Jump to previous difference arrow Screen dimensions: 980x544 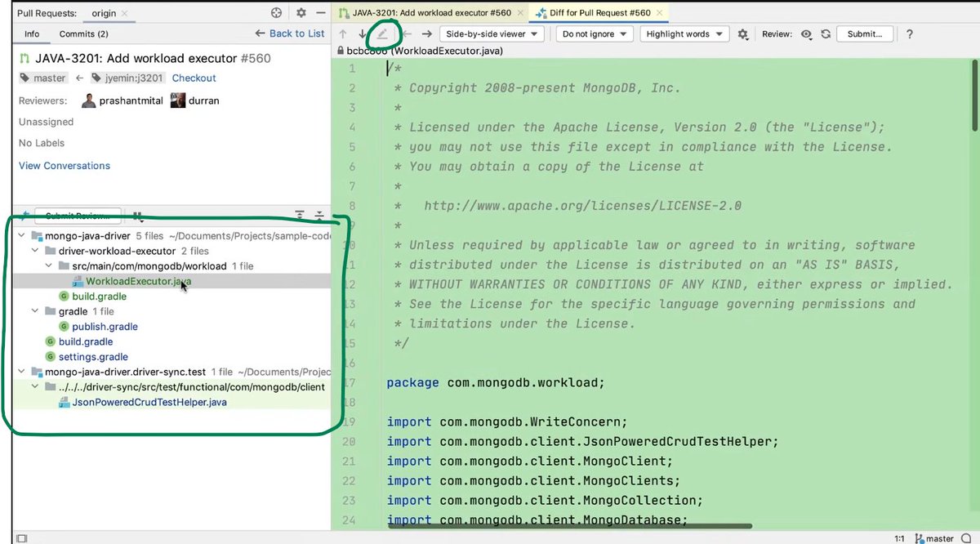click(343, 34)
